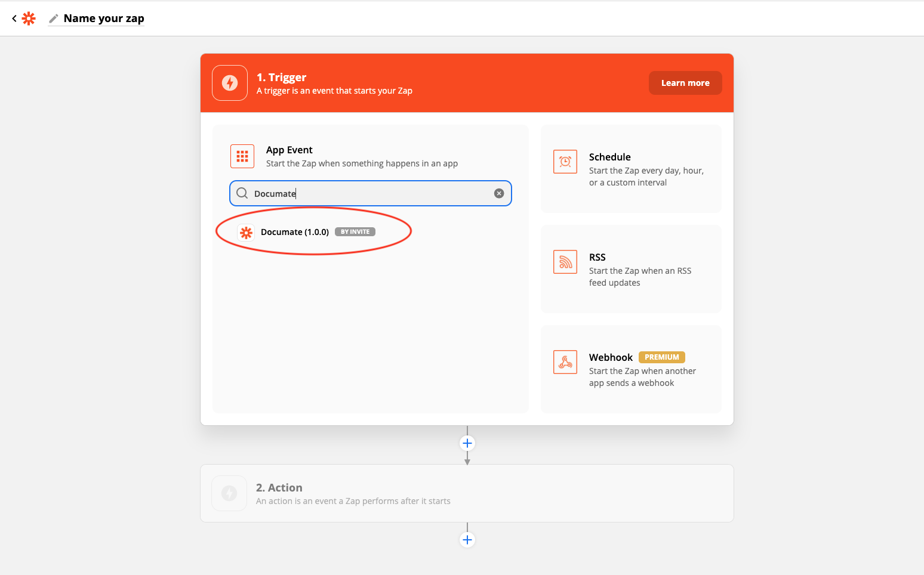The image size is (924, 575).
Task: Click the App Event heading text
Action: [x=289, y=150]
